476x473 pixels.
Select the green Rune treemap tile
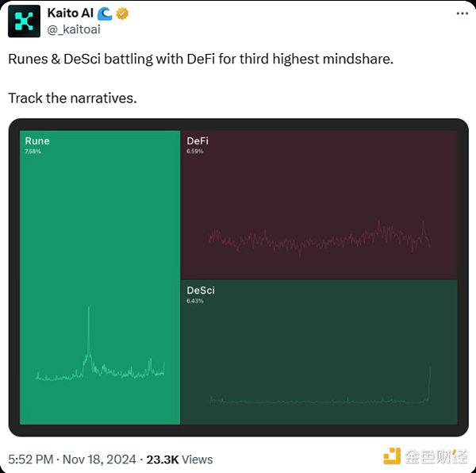click(100, 277)
